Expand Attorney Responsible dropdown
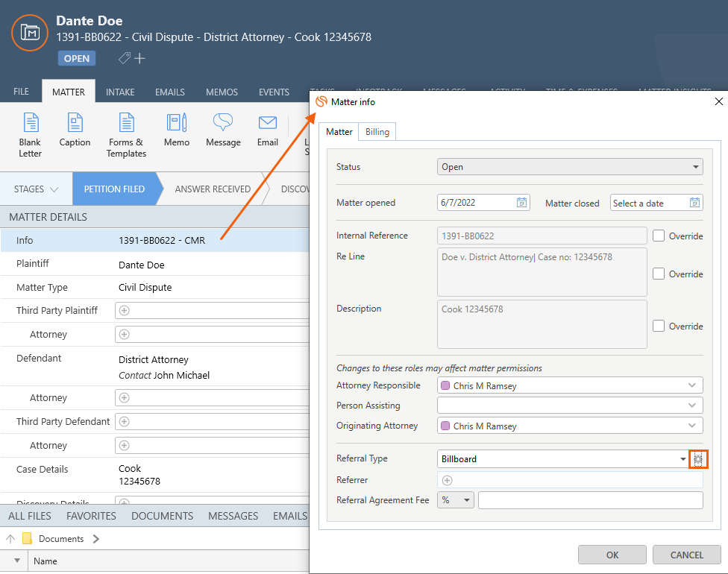 pos(691,385)
